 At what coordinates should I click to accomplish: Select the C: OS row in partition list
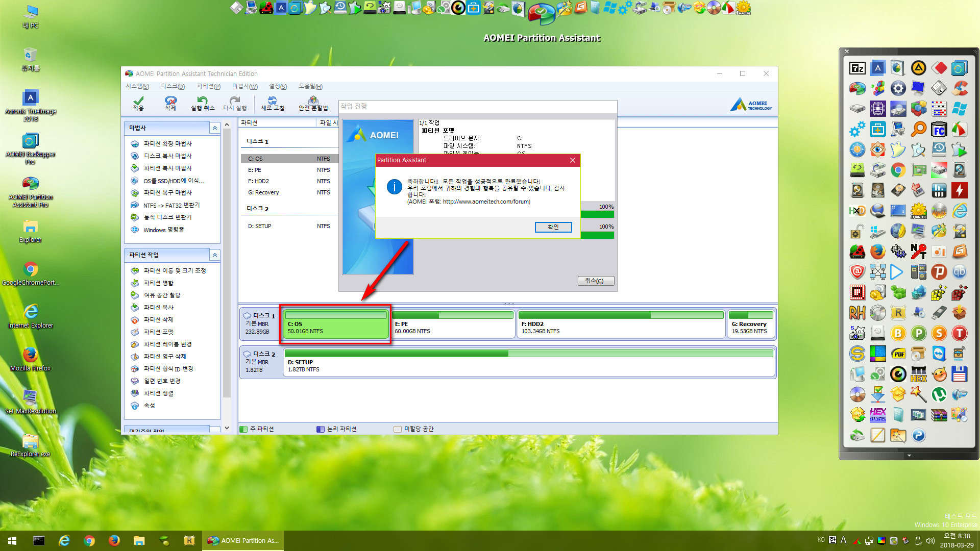click(x=289, y=159)
